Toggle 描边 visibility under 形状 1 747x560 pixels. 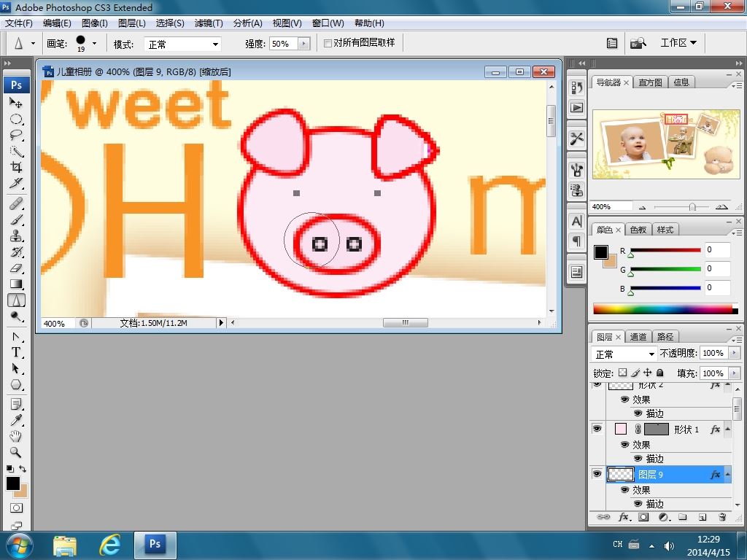[x=638, y=458]
